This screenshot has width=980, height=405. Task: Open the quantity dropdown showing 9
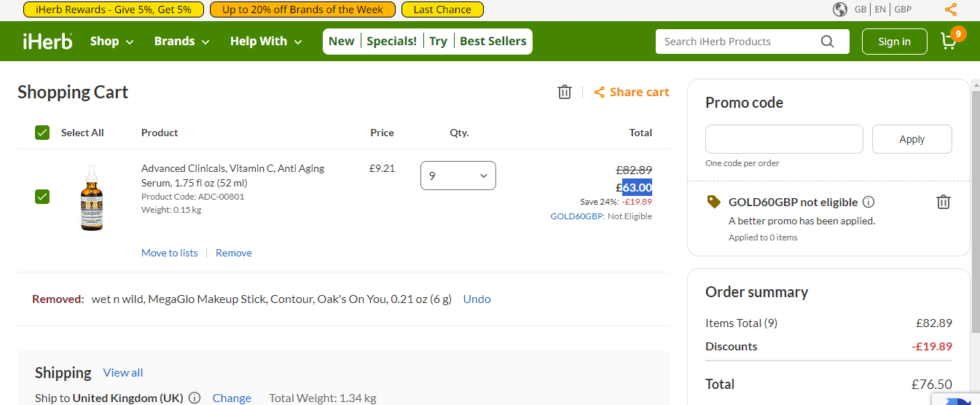458,176
